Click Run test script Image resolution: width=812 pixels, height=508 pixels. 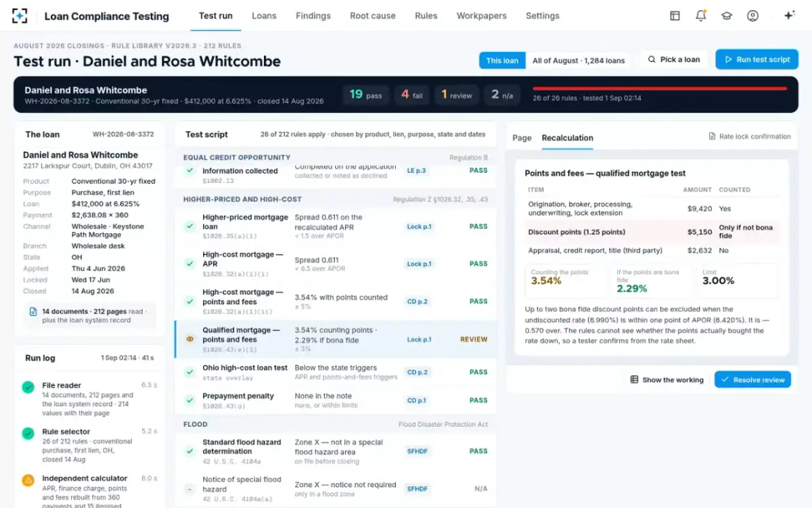757,60
